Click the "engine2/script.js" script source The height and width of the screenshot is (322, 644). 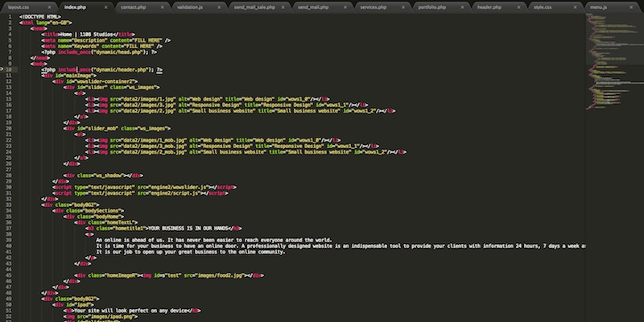click(x=175, y=192)
